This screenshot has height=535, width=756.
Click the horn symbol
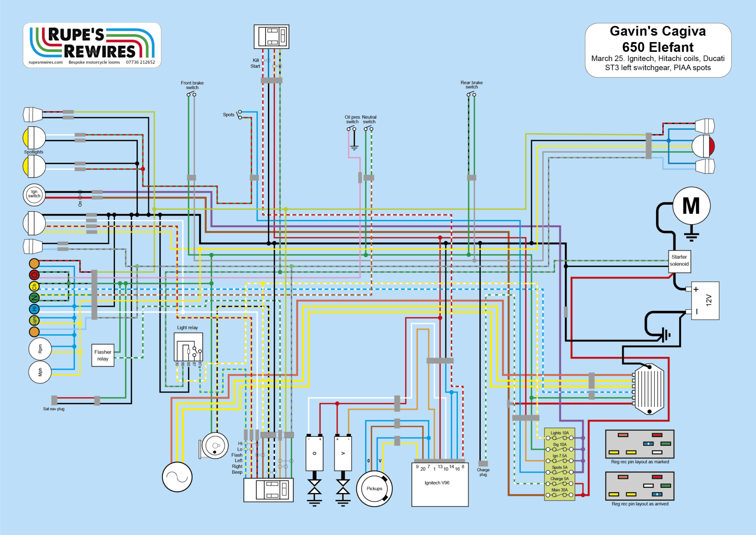pos(215,446)
